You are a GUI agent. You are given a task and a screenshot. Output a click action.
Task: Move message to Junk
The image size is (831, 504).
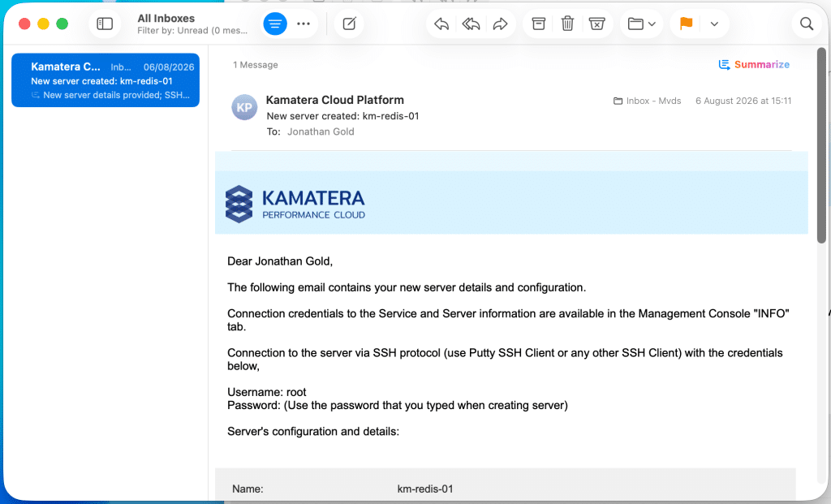pos(596,24)
